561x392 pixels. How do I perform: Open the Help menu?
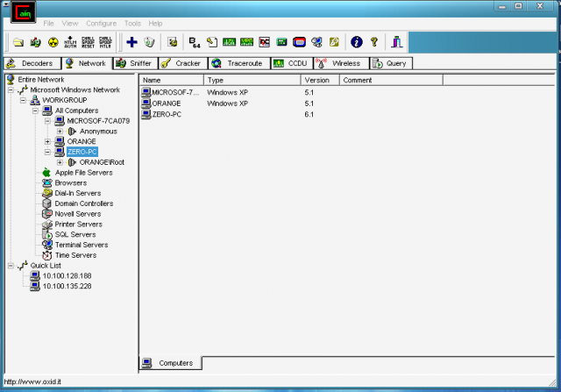point(155,24)
